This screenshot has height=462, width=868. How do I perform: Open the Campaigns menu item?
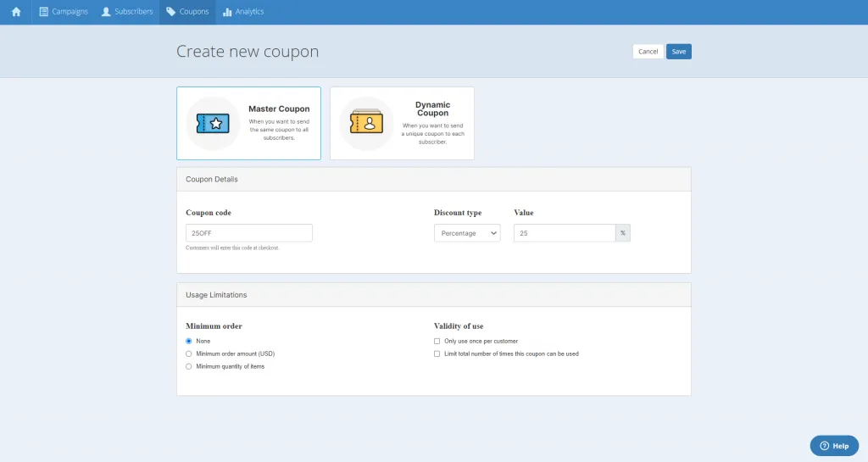64,12
